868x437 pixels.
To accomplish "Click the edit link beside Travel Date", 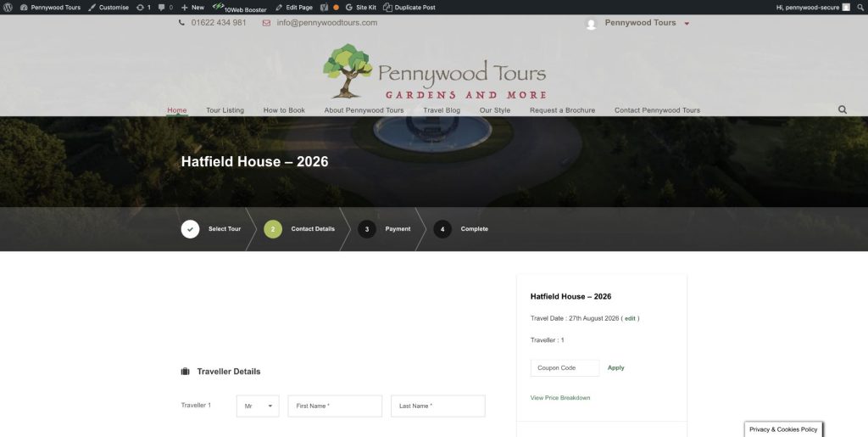I will (630, 318).
